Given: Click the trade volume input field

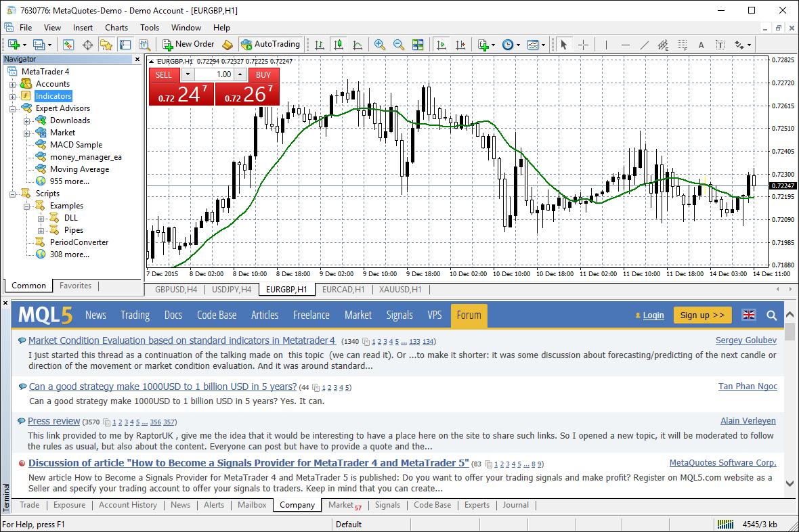Looking at the screenshot, I should pyautogui.click(x=215, y=74).
